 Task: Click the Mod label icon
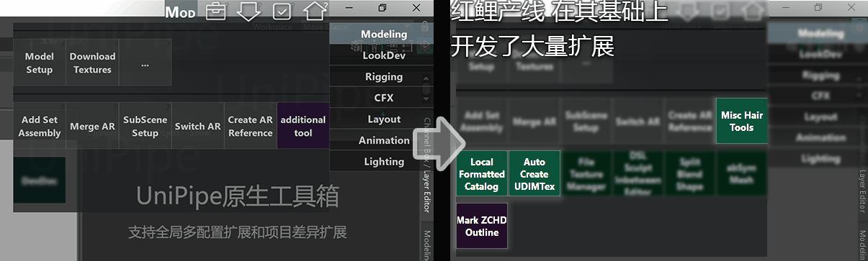[180, 12]
